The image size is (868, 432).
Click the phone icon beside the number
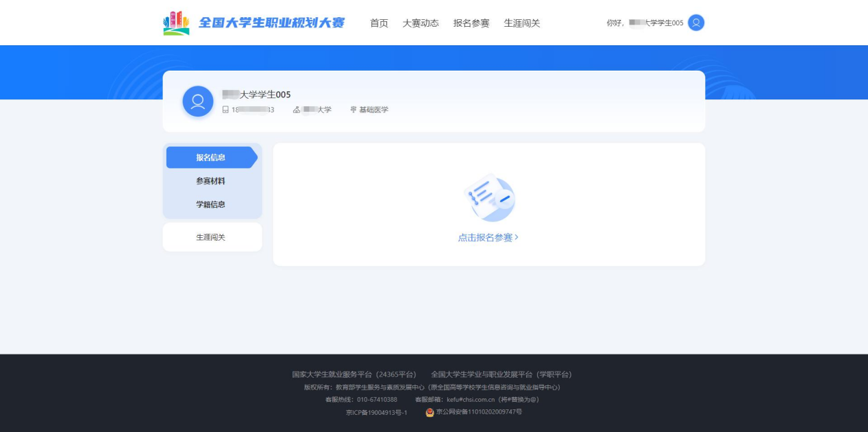(x=225, y=110)
